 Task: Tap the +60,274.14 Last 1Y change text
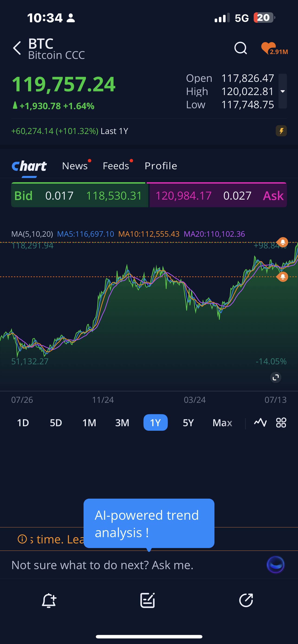pyautogui.click(x=70, y=131)
